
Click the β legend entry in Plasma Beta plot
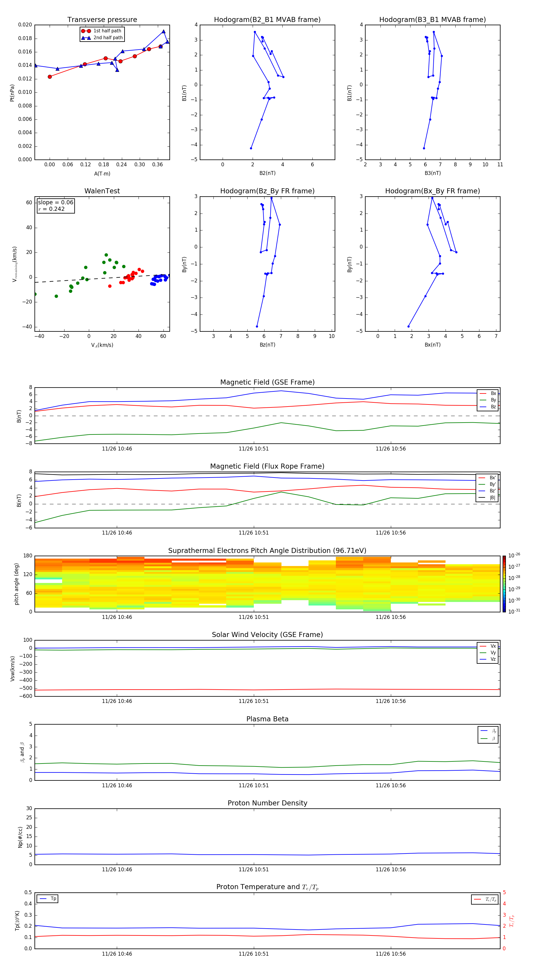488,739
